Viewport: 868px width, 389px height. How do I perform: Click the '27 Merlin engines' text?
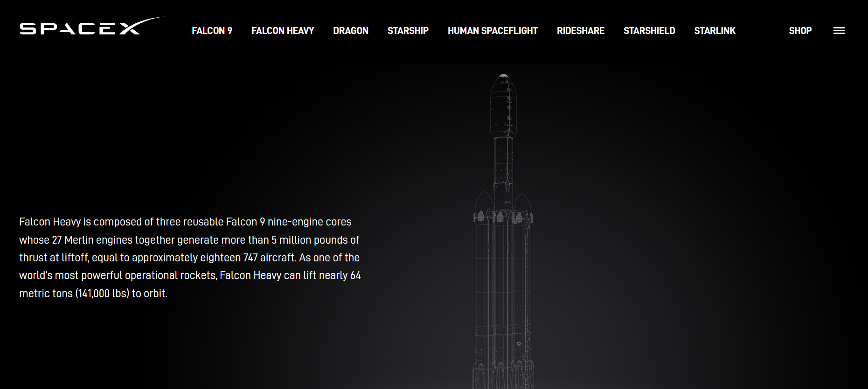[92, 240]
